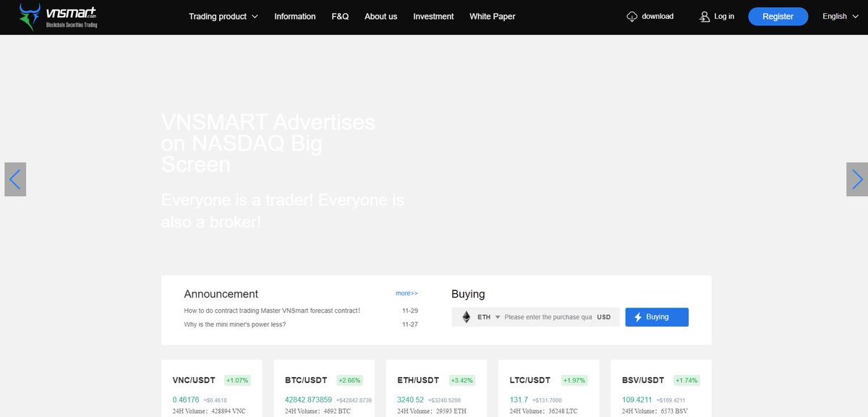Click 24H Volume 4692 BTC text

click(318, 411)
